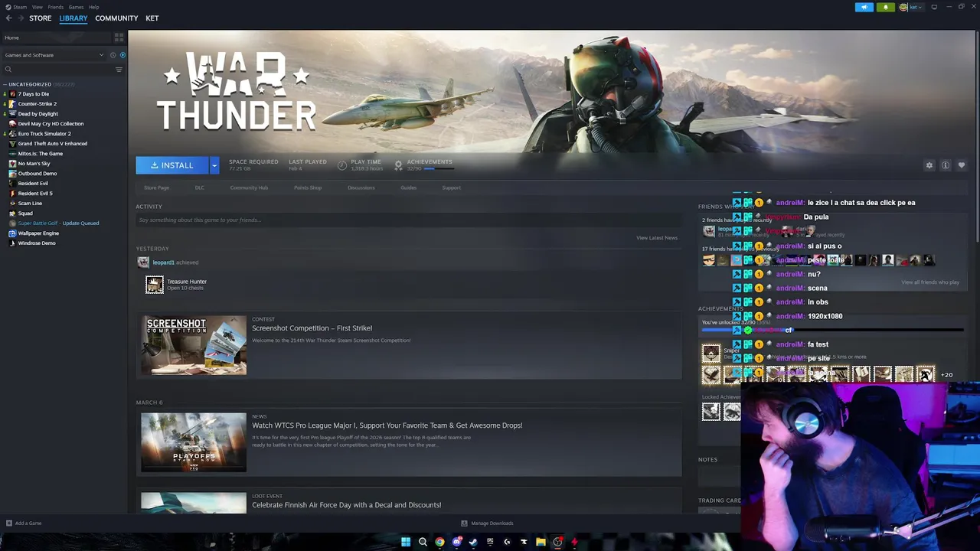This screenshot has height=551, width=980.
Task: Open Google Chrome from taskbar
Action: [439, 542]
